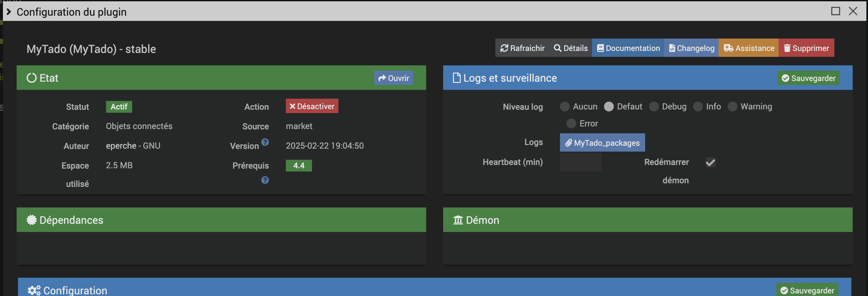Screen dimensions: 868x296
Task: Disable plugin with Désactiver button
Action: pyautogui.click(x=312, y=106)
